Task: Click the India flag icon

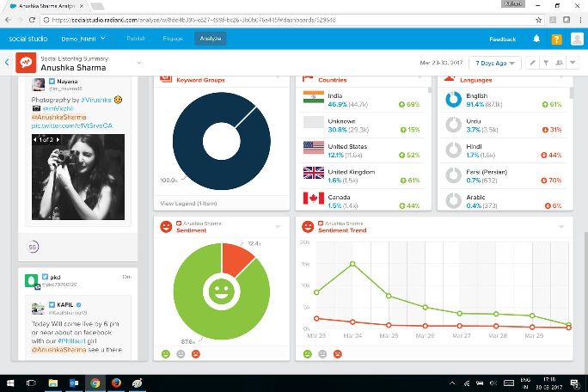Action: tap(314, 97)
